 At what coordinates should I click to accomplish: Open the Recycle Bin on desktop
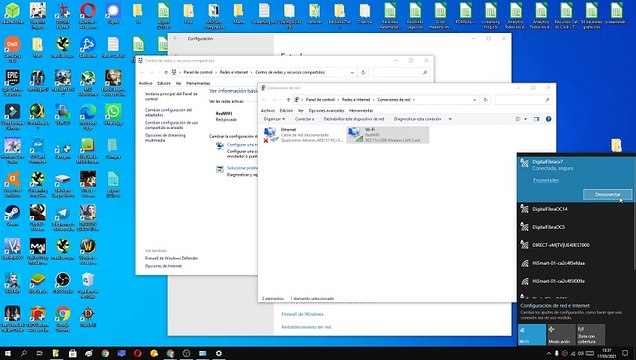click(88, 285)
